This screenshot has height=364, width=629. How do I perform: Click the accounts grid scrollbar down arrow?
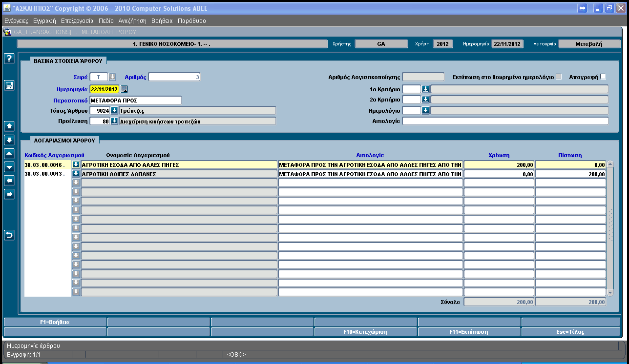point(610,292)
